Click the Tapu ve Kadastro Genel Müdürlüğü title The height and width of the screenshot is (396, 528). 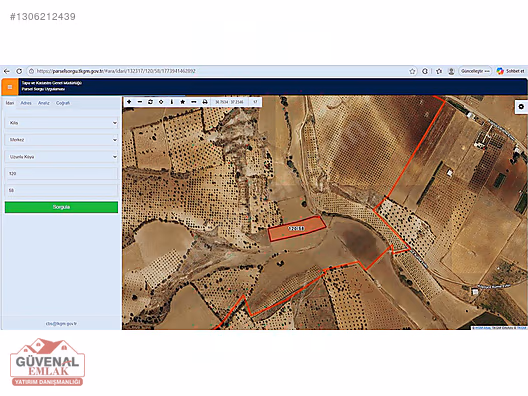[x=52, y=83]
